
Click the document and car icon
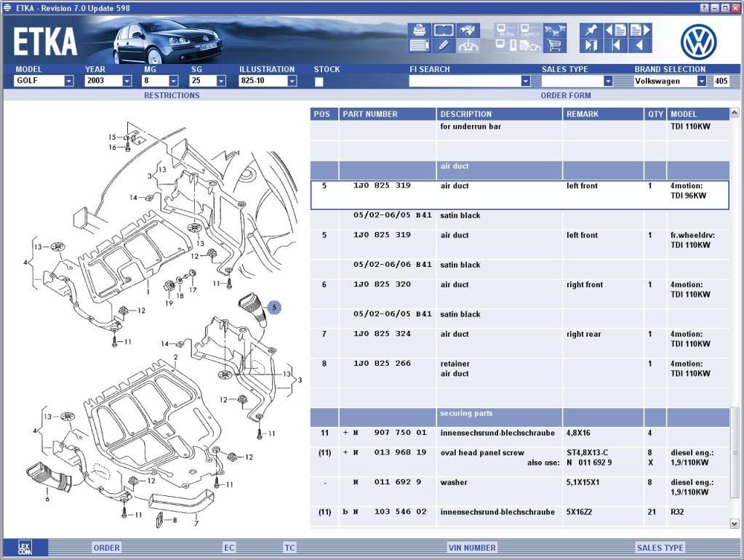click(x=530, y=46)
